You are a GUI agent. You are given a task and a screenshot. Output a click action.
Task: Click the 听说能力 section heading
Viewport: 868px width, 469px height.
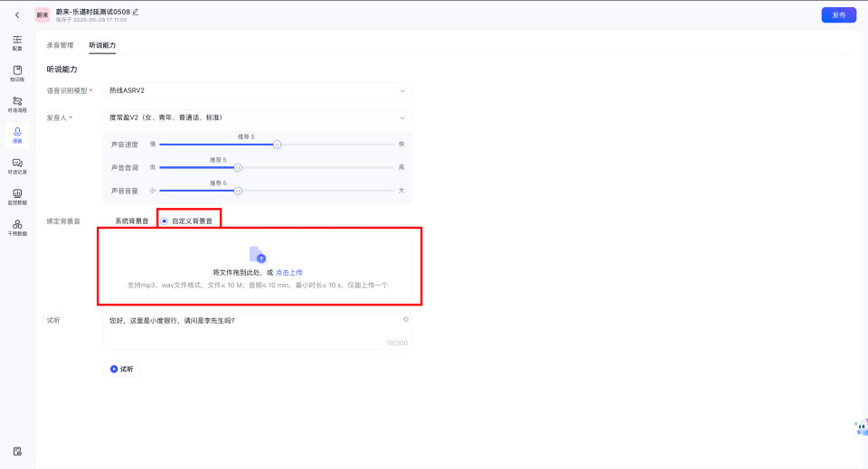click(x=62, y=70)
